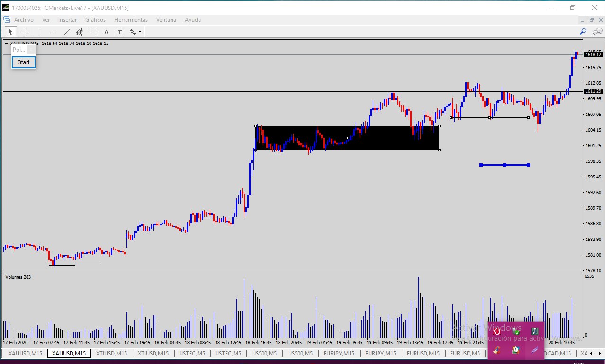Open the Herramientas menu
Screen dimensions: 605x364
point(131,20)
